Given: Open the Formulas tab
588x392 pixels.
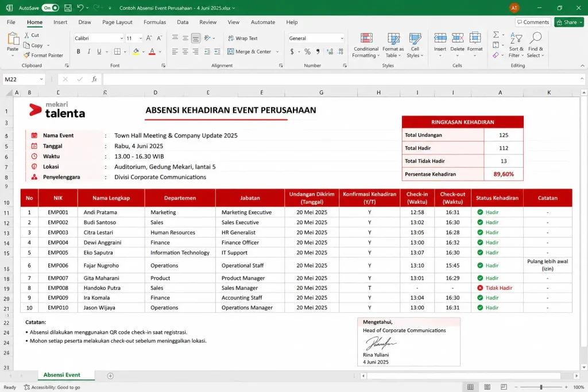Looking at the screenshot, I should (154, 22).
